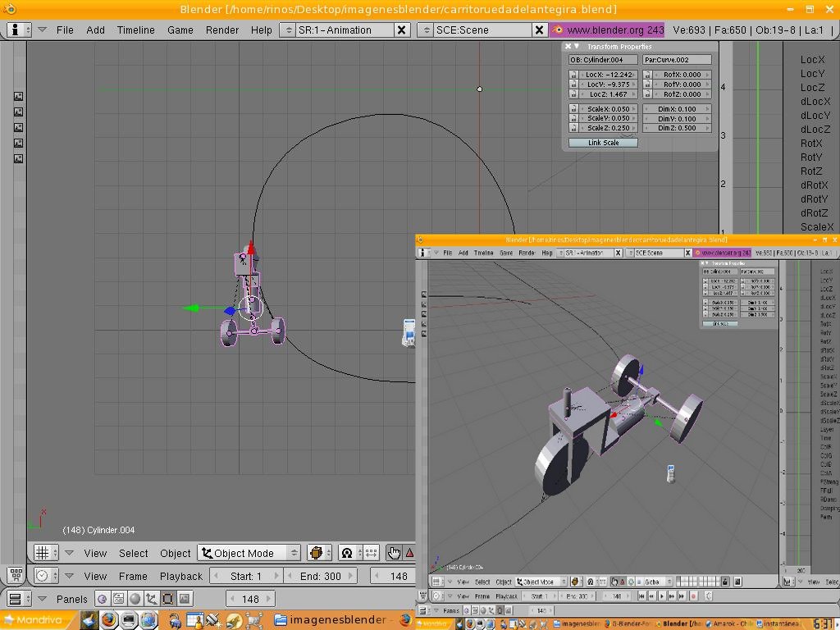Open the Logic context in Panels header
This screenshot has height=630, width=840.
pos(103,599)
